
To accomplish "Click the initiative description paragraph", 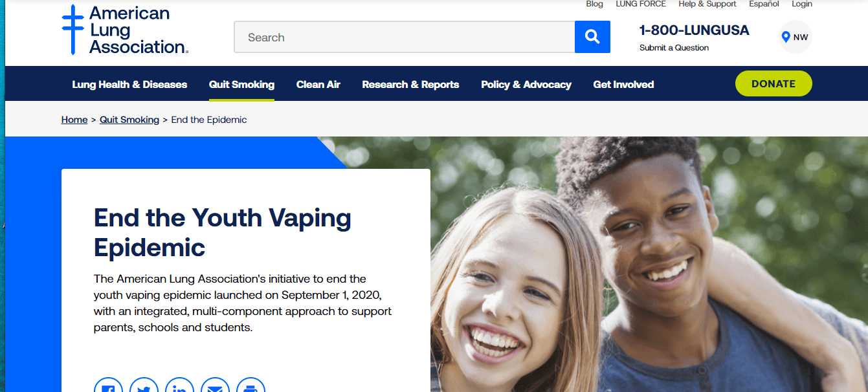I will (243, 303).
